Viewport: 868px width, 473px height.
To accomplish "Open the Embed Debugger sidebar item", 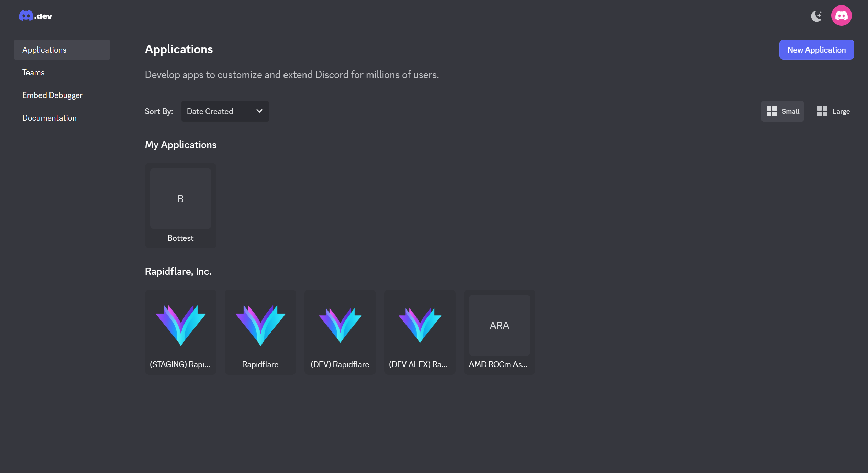I will 52,95.
